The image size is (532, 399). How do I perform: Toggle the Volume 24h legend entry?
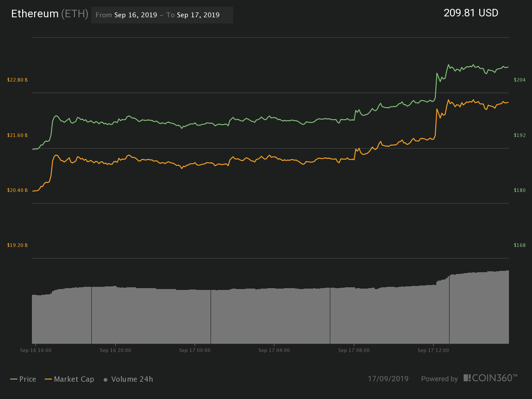pos(128,379)
